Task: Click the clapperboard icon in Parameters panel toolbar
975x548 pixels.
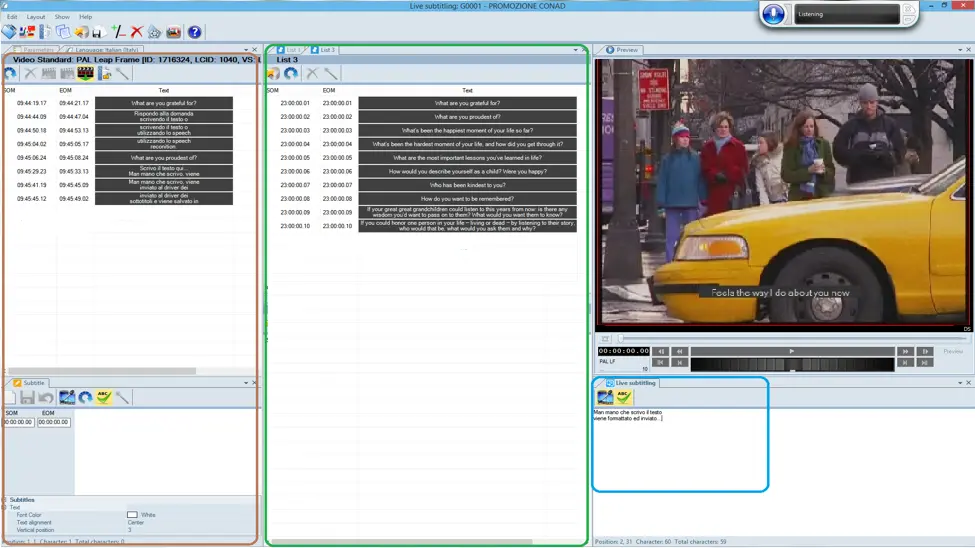Action: pyautogui.click(x=85, y=73)
